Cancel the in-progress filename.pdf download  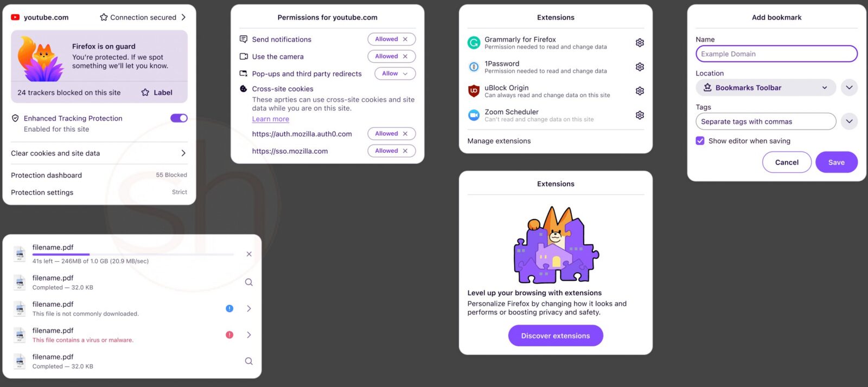point(249,254)
